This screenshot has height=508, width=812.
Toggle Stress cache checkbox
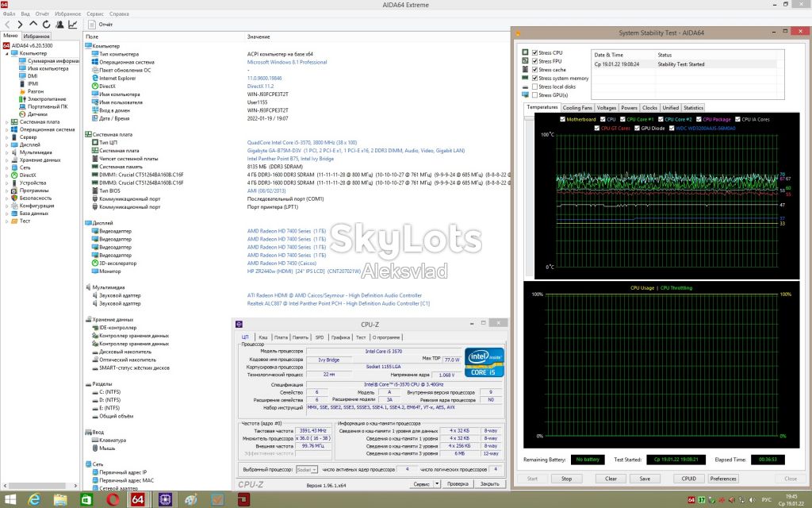(535, 70)
